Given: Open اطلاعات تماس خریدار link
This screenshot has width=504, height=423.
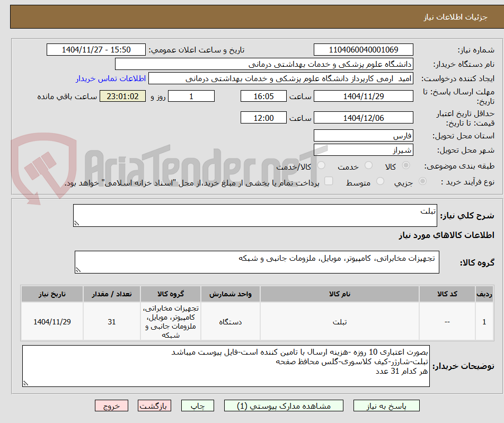Looking at the screenshot, I should tap(111, 78).
